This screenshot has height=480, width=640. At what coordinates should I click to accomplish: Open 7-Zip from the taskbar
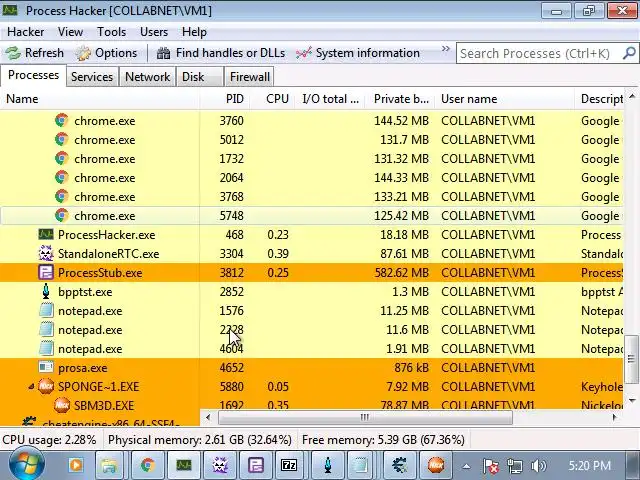[x=289, y=465]
